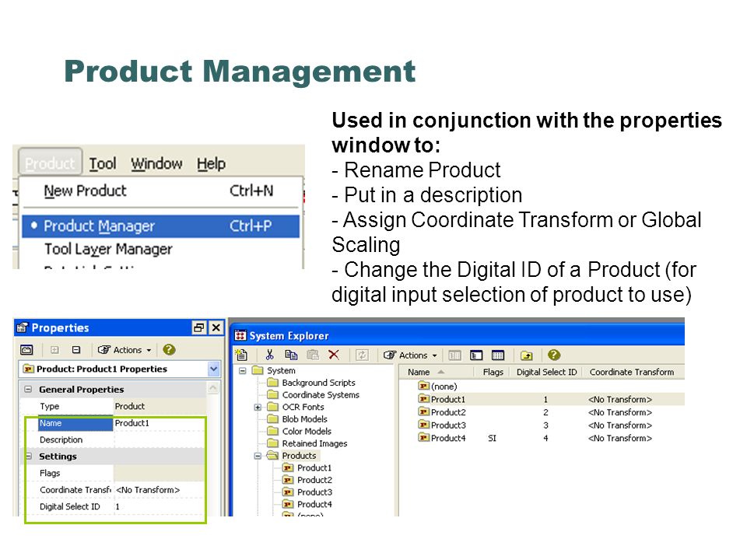Click the Digital Select ID value 1

160,506
